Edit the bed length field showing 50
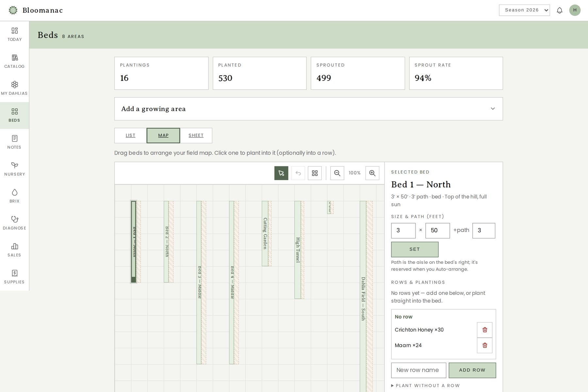The height and width of the screenshot is (392, 588). tap(438, 231)
